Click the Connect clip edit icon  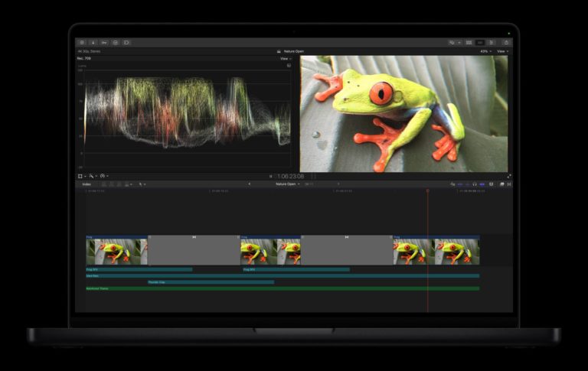104,184
